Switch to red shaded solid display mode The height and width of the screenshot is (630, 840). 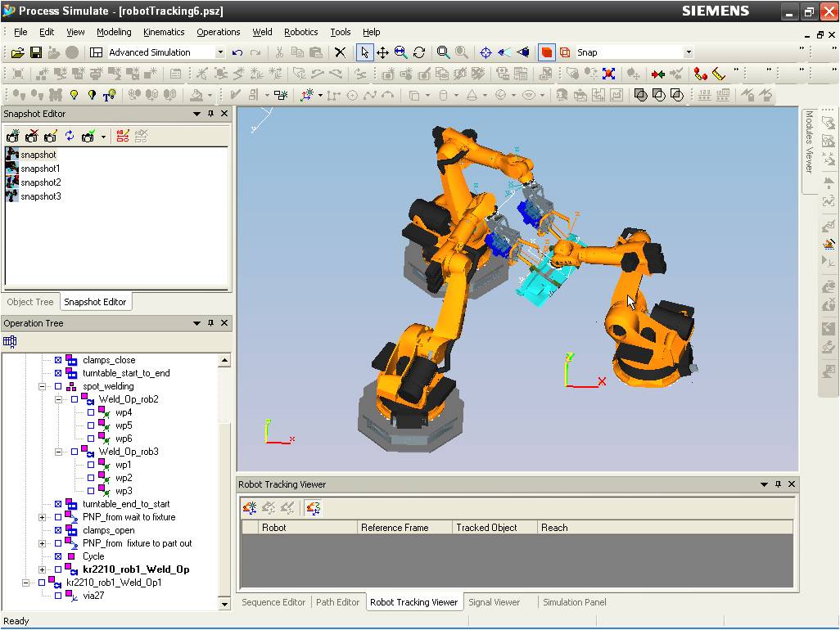[546, 52]
